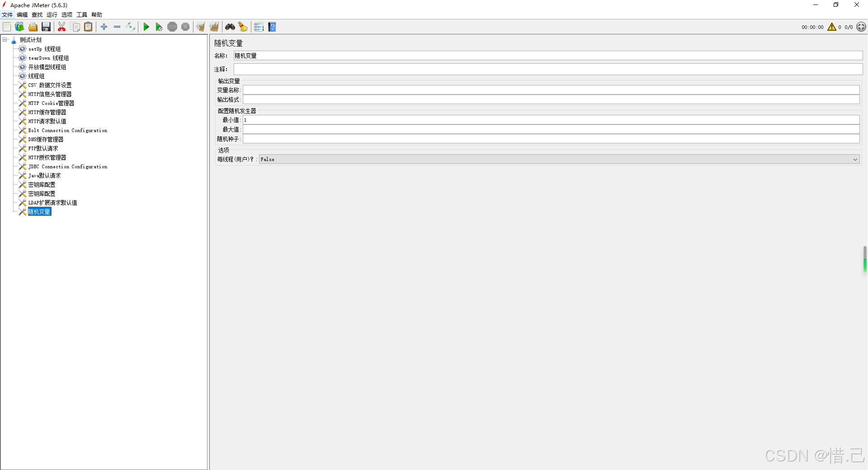Select the Java默认请求 node
868x470 pixels.
[44, 176]
